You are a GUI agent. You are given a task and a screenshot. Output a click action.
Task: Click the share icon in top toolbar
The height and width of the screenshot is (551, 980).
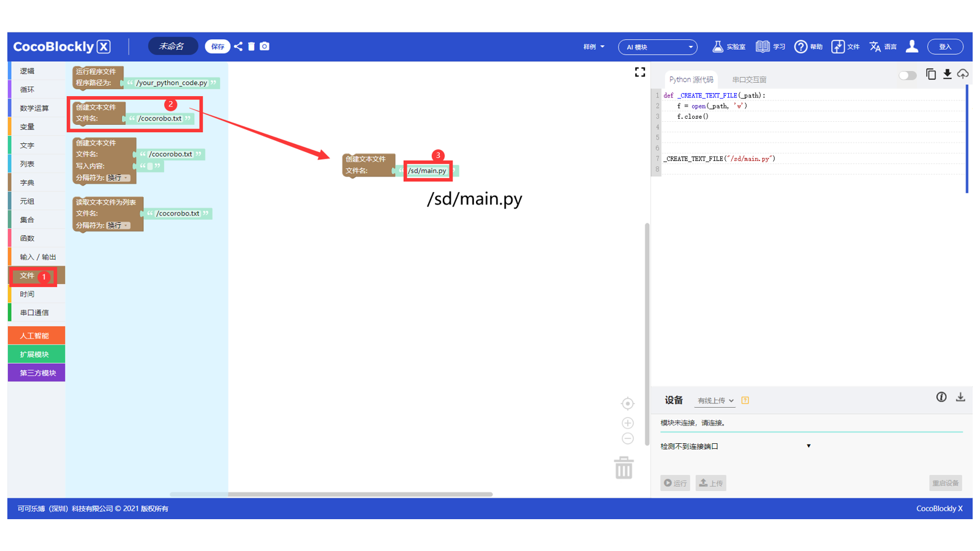pos(238,47)
